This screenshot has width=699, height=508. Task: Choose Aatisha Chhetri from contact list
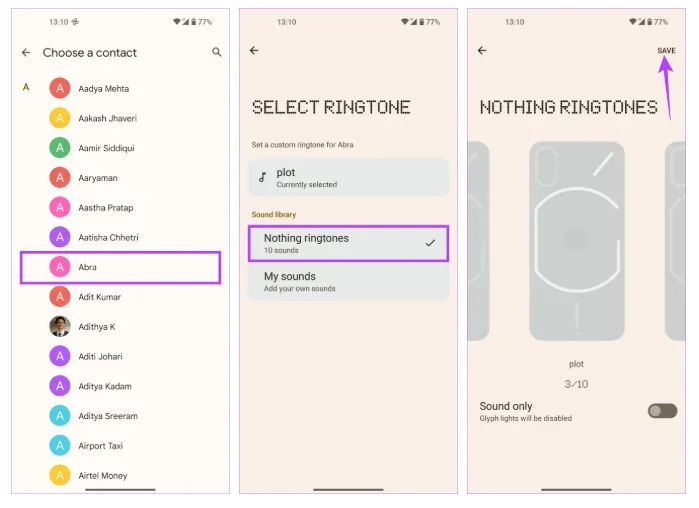tap(108, 238)
